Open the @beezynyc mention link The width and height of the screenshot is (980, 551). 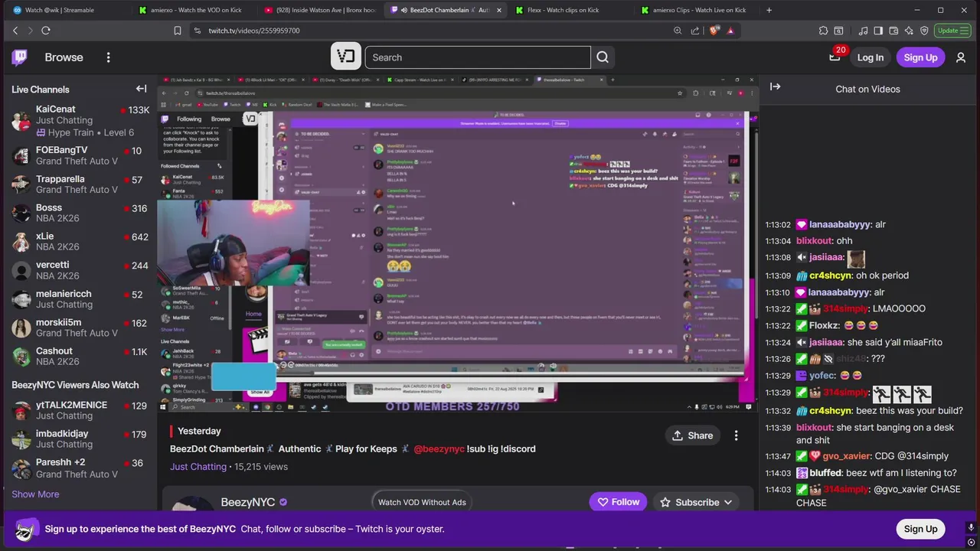439,448
